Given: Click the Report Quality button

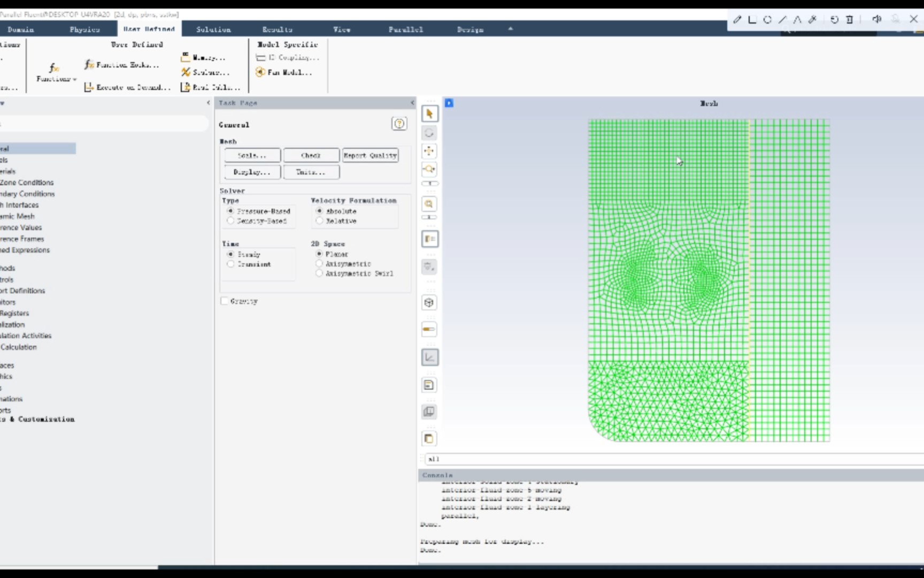Looking at the screenshot, I should coord(370,155).
